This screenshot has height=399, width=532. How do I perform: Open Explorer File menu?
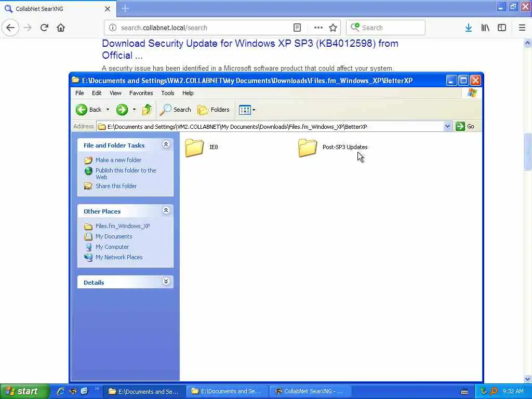pyautogui.click(x=79, y=93)
